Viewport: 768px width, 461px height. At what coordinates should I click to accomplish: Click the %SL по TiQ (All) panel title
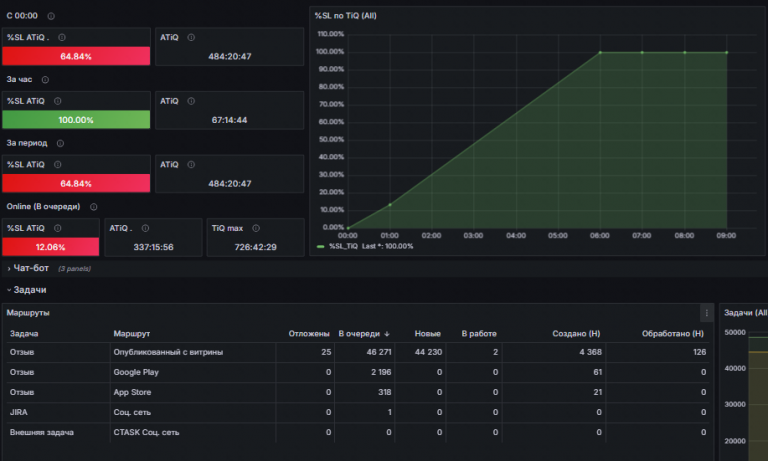345,16
